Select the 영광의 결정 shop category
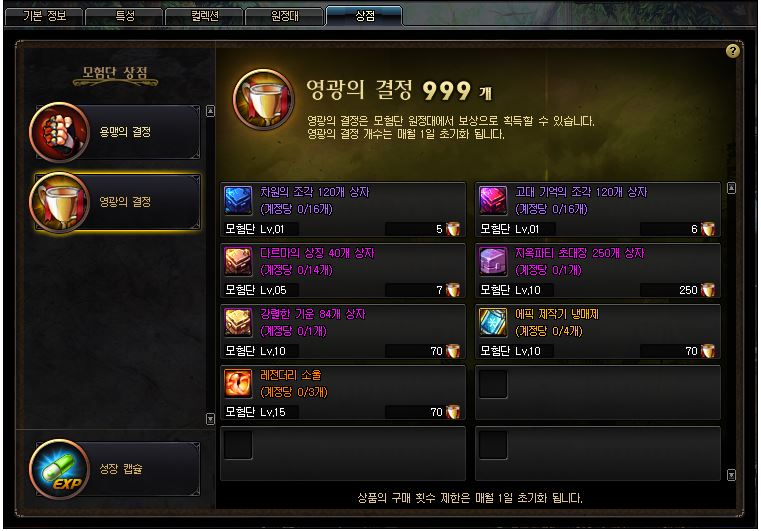761x531 pixels. coord(115,202)
